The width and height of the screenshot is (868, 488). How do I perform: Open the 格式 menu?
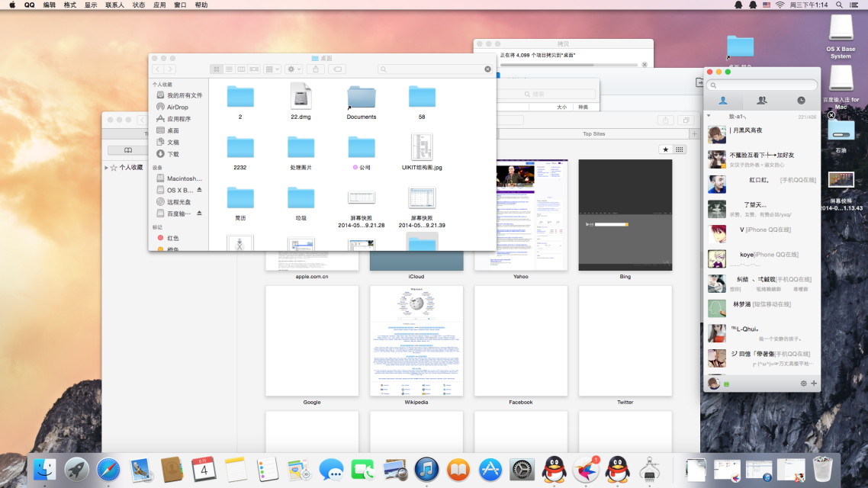point(69,5)
